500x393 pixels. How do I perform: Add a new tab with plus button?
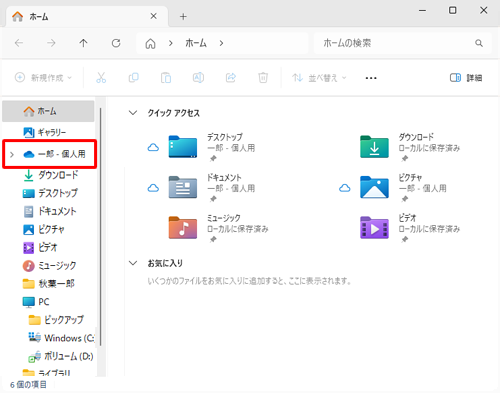pyautogui.click(x=183, y=16)
